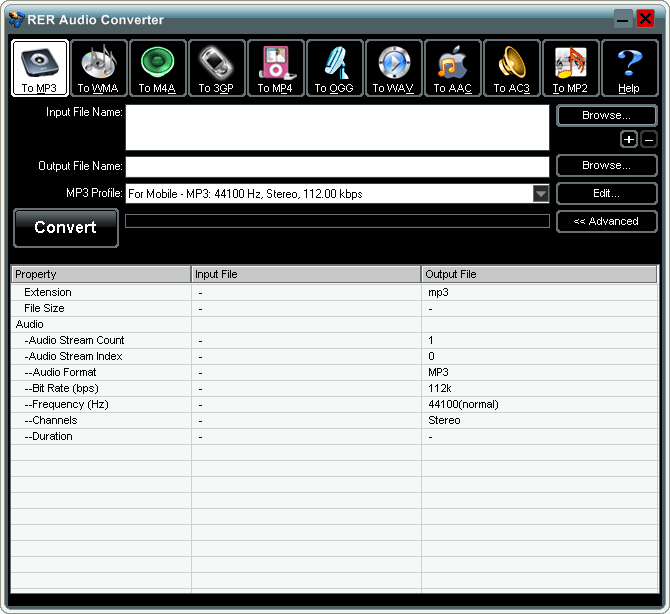Open the MP3 Profile dropdown arrow
Viewport: 670px width, 614px height.
click(x=541, y=194)
